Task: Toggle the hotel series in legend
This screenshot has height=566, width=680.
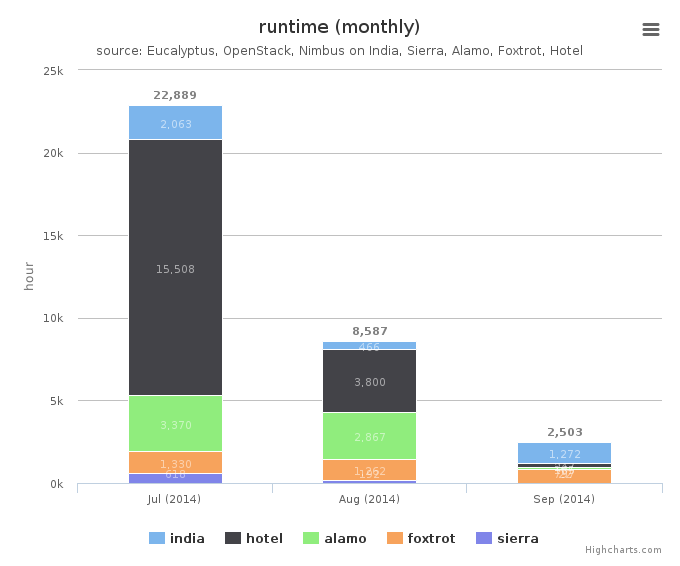Action: pos(254,538)
